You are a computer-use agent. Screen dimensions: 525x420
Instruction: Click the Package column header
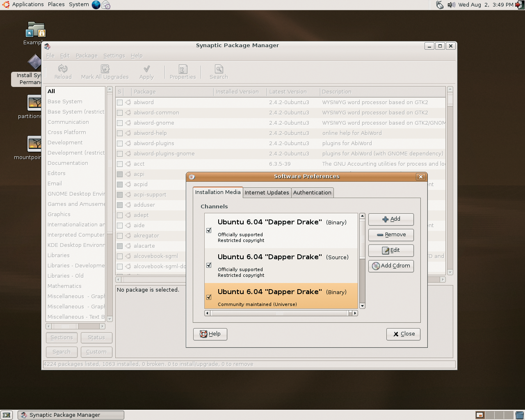point(172,92)
